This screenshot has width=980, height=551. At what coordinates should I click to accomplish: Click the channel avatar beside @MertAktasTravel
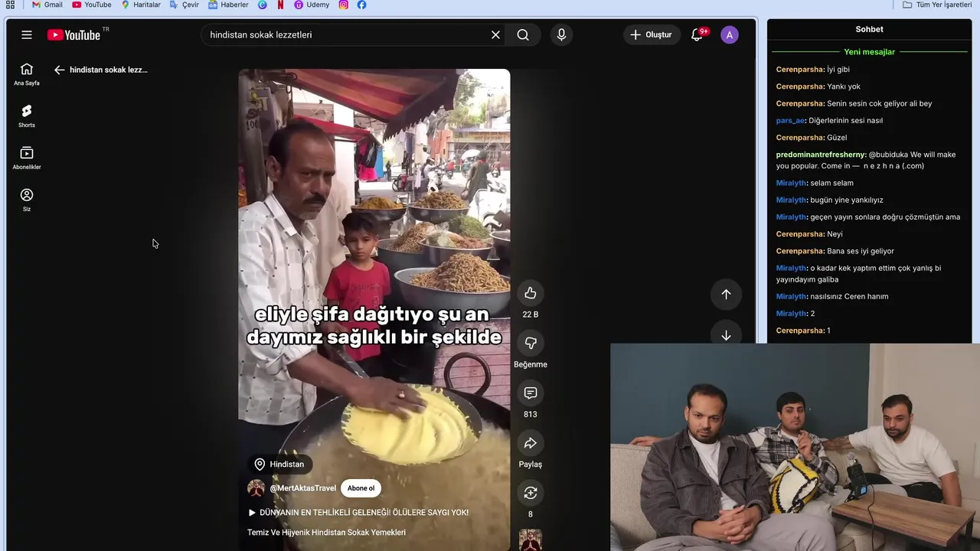(x=256, y=488)
